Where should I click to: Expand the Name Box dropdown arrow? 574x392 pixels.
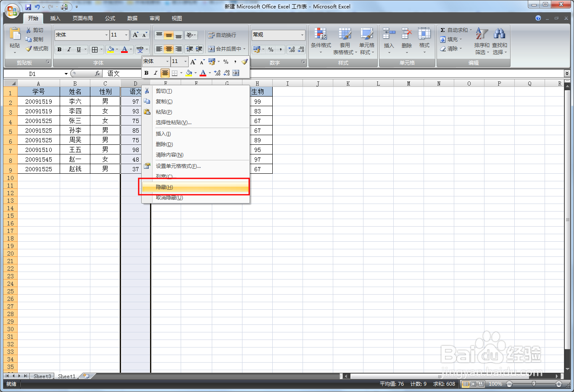[66, 74]
